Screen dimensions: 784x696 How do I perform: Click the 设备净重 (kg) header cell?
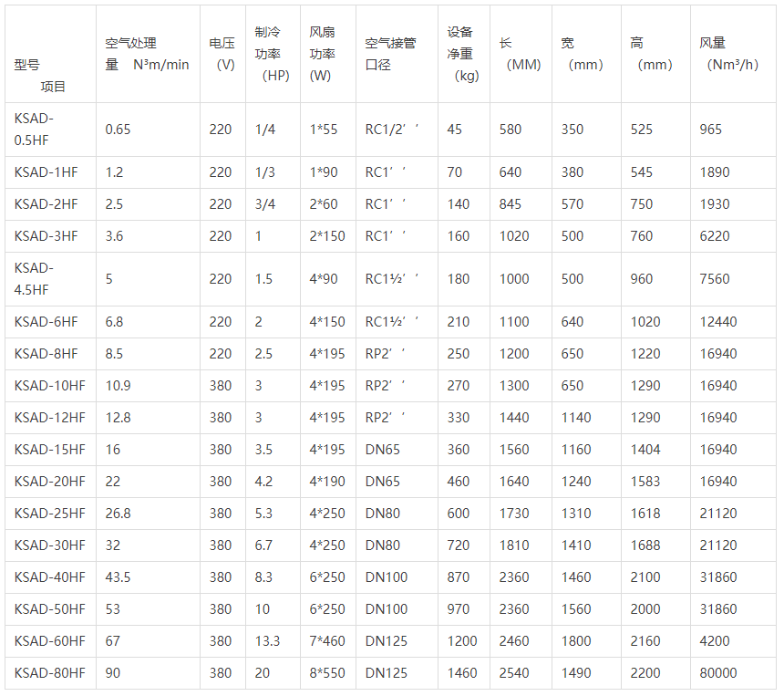pos(462,55)
